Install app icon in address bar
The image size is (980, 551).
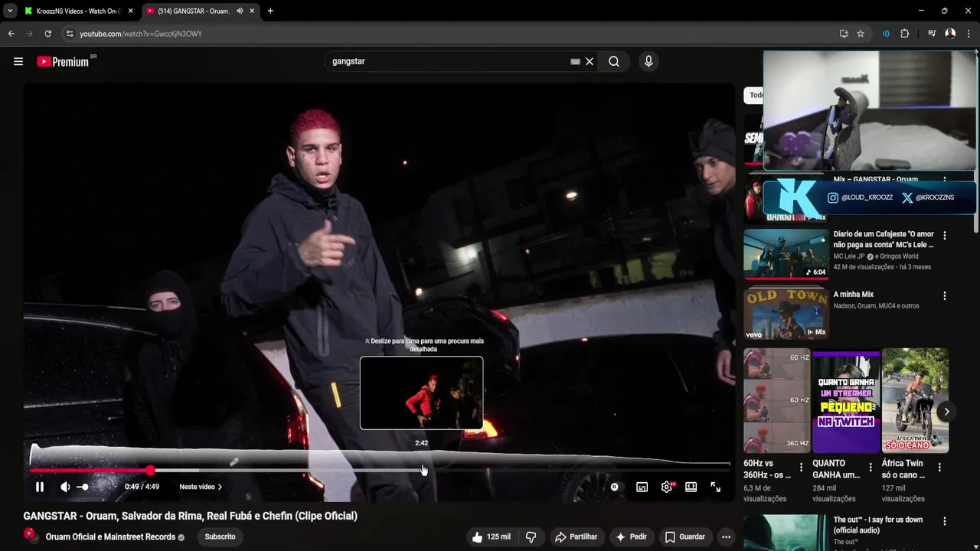click(x=844, y=34)
